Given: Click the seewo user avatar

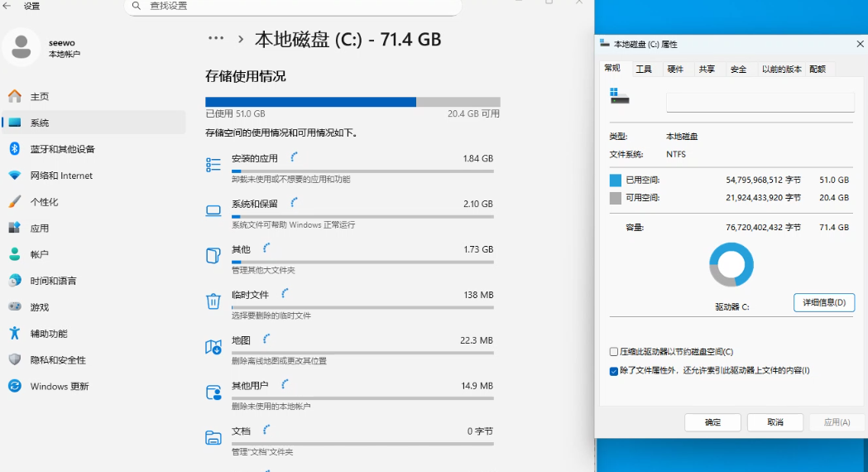Looking at the screenshot, I should coord(21,47).
